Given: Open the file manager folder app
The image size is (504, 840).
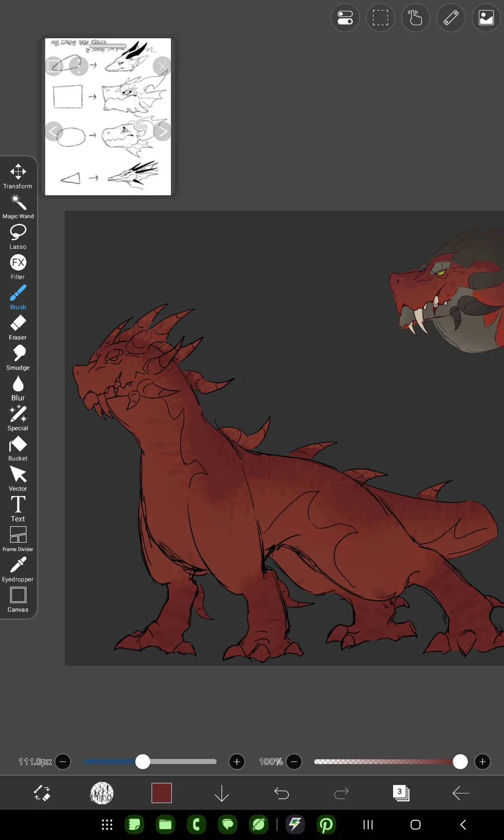Looking at the screenshot, I should point(165,824).
